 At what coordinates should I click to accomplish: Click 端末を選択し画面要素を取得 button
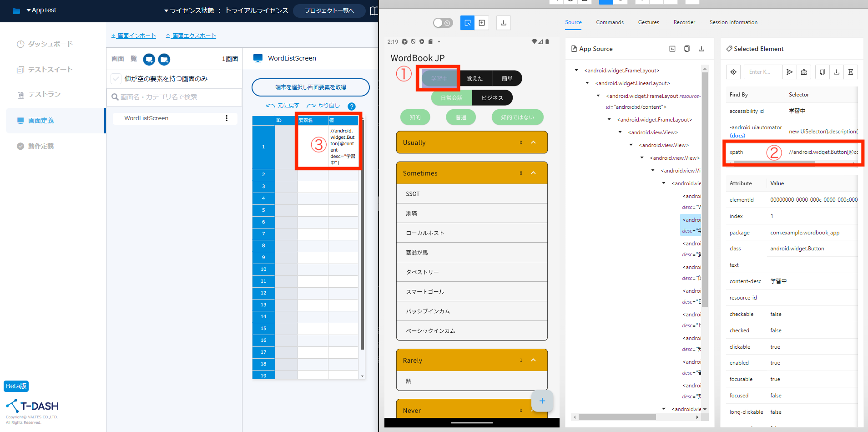(x=311, y=87)
